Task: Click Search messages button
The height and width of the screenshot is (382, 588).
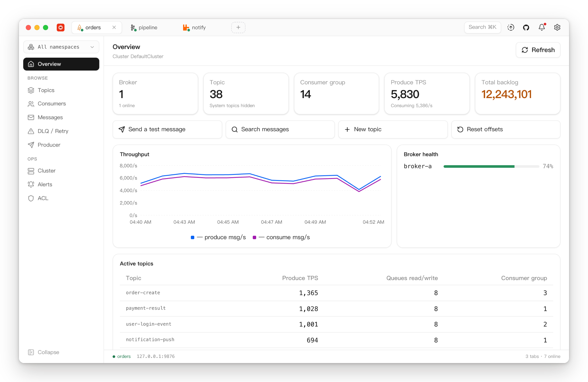Action: pyautogui.click(x=280, y=129)
